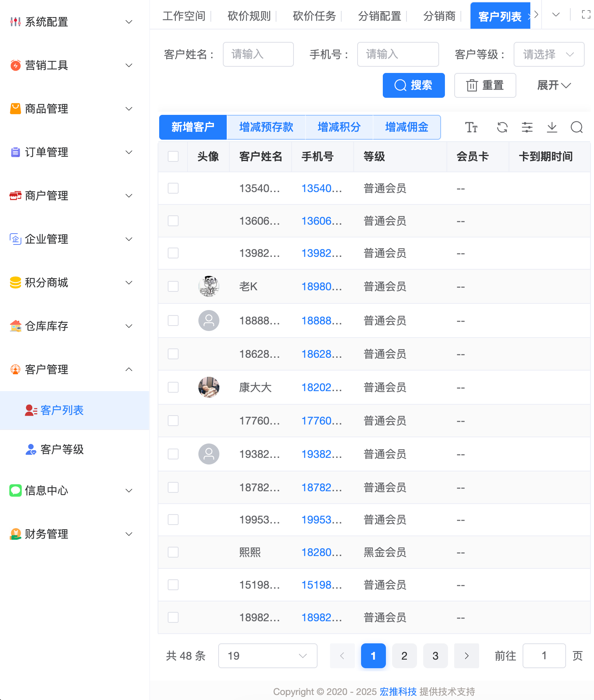
Task: Click the 客户等级 blue user icon
Action: (31, 449)
